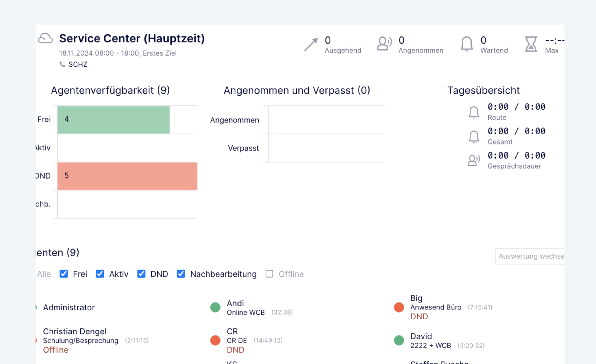Enable the Offline filter checkbox
Image resolution: width=596 pixels, height=364 pixels.
[269, 274]
